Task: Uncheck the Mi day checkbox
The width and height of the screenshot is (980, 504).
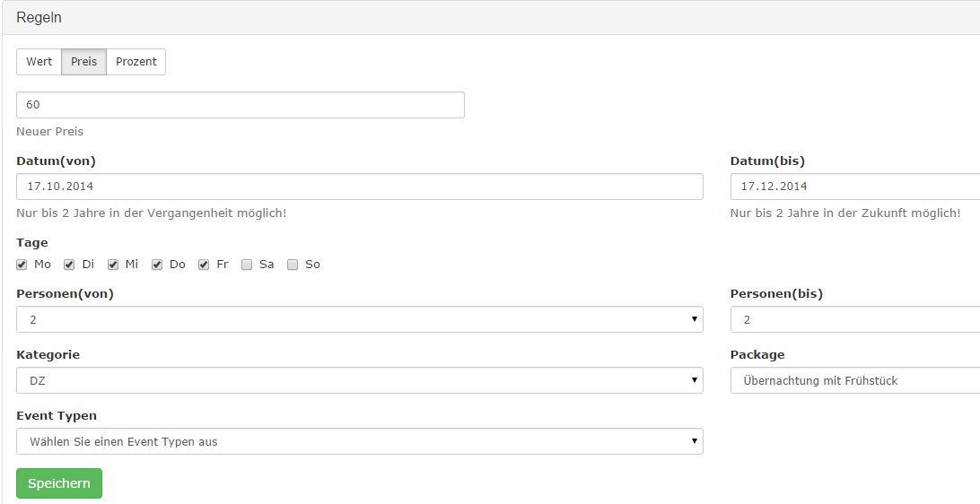Action: (113, 265)
